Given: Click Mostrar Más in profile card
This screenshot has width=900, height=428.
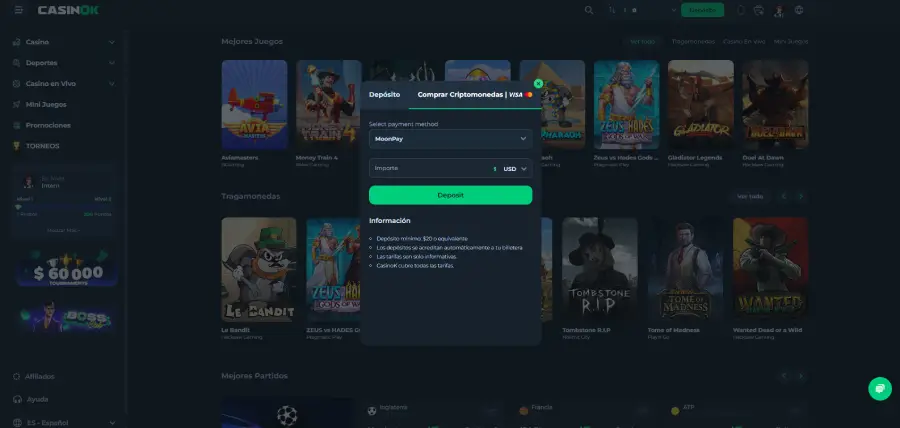Looking at the screenshot, I should coord(63,230).
